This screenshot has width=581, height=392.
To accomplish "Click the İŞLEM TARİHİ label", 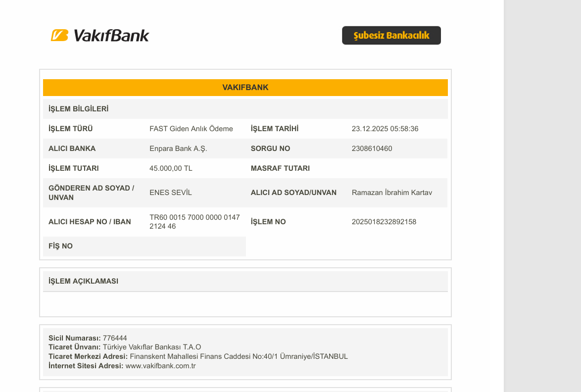I will click(275, 129).
